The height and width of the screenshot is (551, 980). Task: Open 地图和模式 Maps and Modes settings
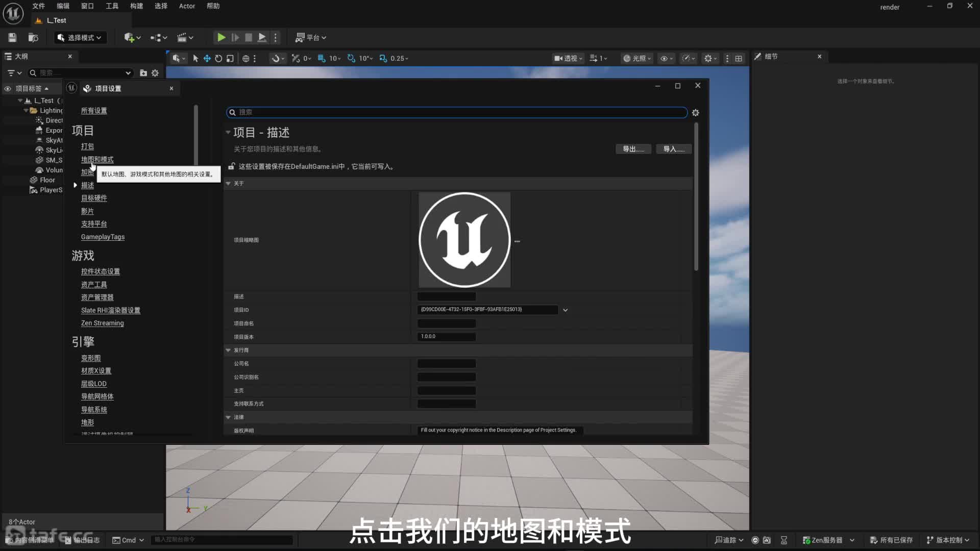[x=97, y=159]
